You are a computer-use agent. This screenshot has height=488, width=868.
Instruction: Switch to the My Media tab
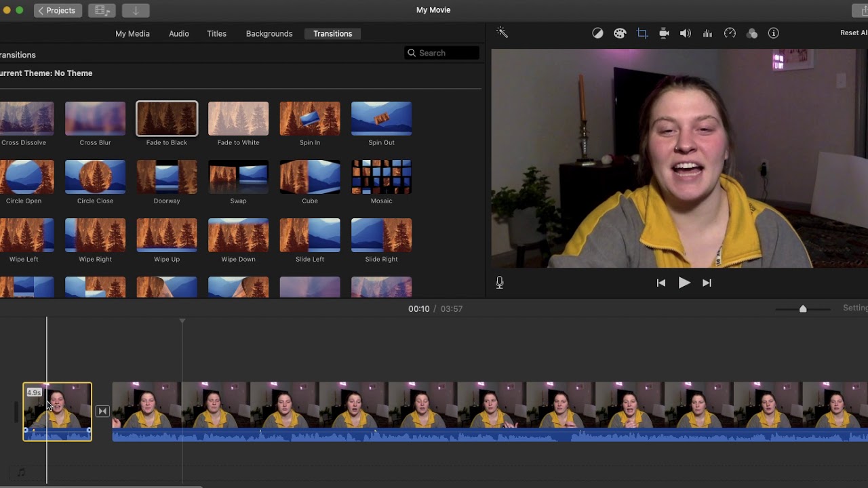[x=132, y=33]
